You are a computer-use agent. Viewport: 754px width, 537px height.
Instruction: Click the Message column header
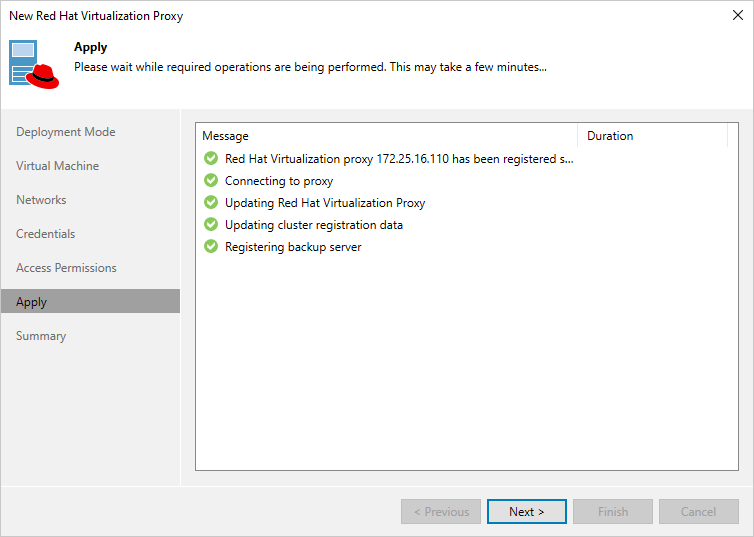(386, 136)
